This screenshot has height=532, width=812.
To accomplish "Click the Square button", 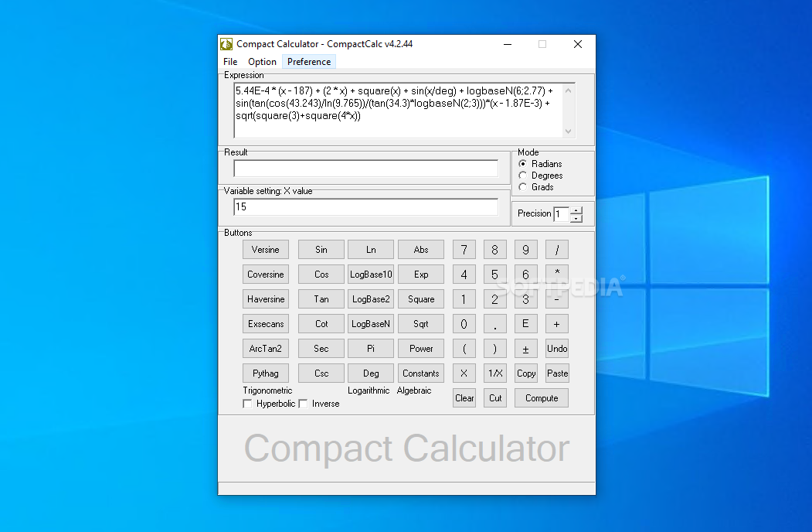I will pyautogui.click(x=421, y=299).
